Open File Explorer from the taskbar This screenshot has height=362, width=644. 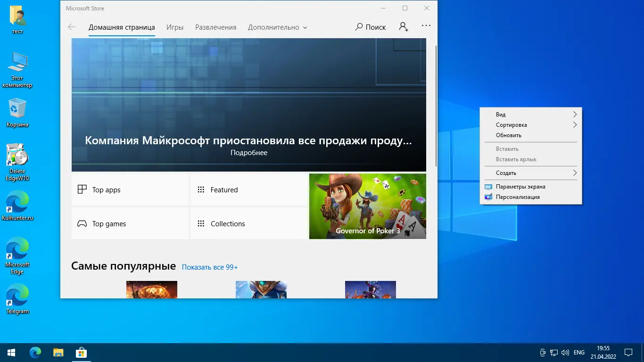coord(58,353)
